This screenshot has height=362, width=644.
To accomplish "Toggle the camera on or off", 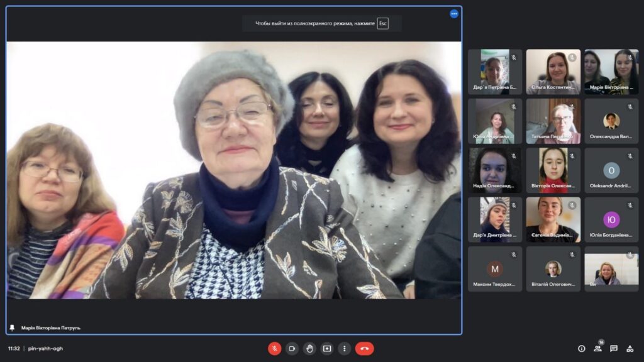I will 292,348.
